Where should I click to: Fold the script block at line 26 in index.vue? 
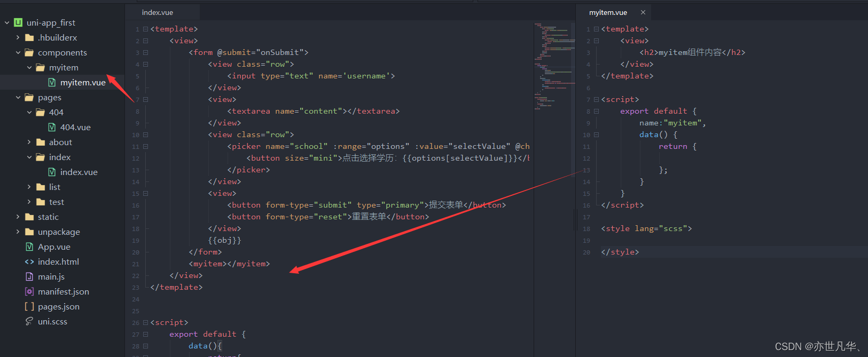click(x=145, y=323)
